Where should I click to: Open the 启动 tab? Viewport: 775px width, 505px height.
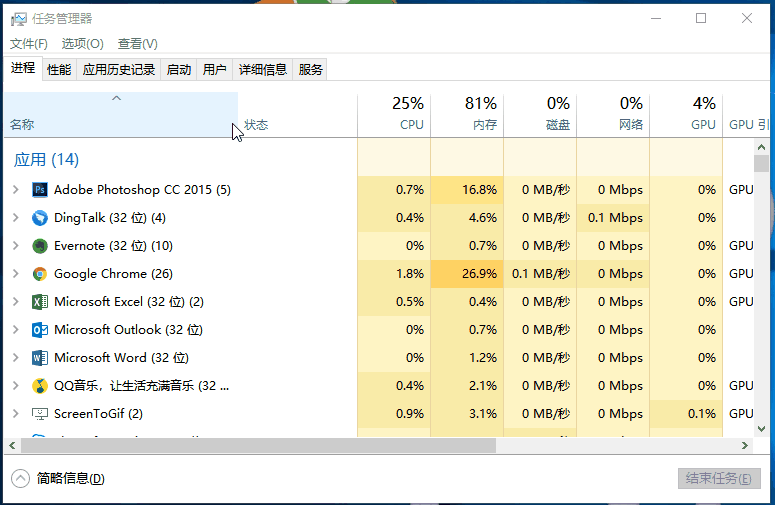pyautogui.click(x=179, y=69)
